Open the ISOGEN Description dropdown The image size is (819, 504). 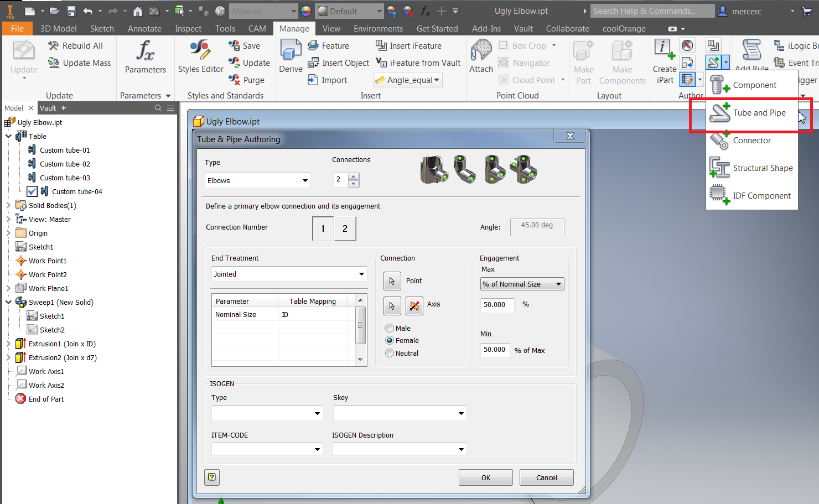click(399, 449)
